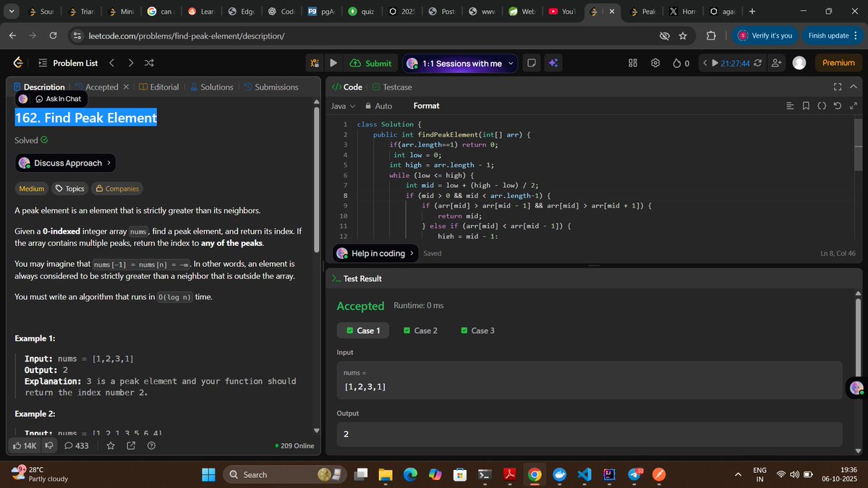Click Format to format the code

[426, 106]
